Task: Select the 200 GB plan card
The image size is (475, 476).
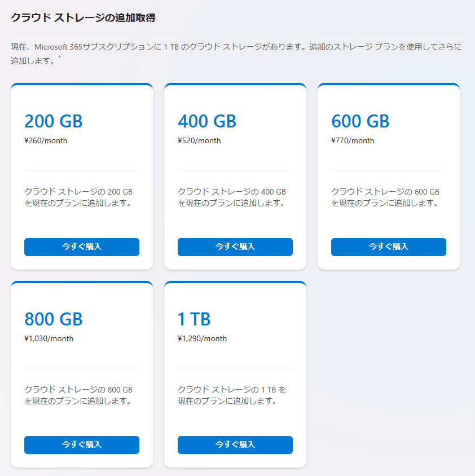Action: click(x=81, y=175)
